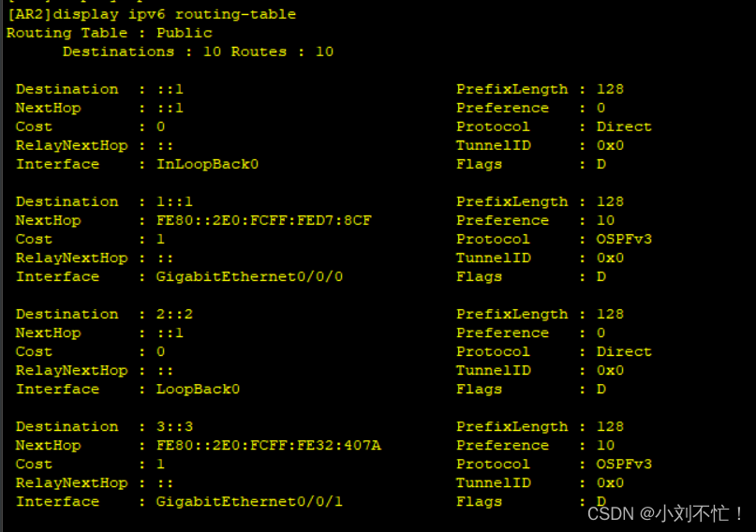Click the Cost value 1 for 3::3

[160, 465]
